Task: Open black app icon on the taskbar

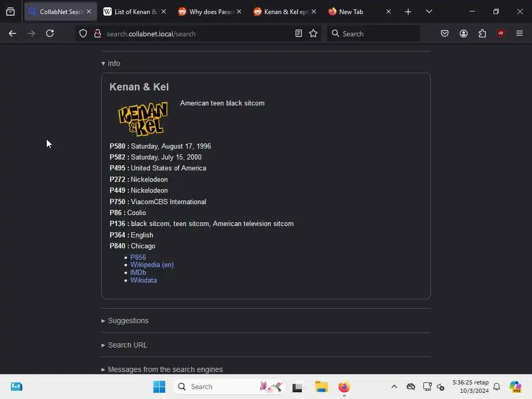Action: pyautogui.click(x=297, y=387)
